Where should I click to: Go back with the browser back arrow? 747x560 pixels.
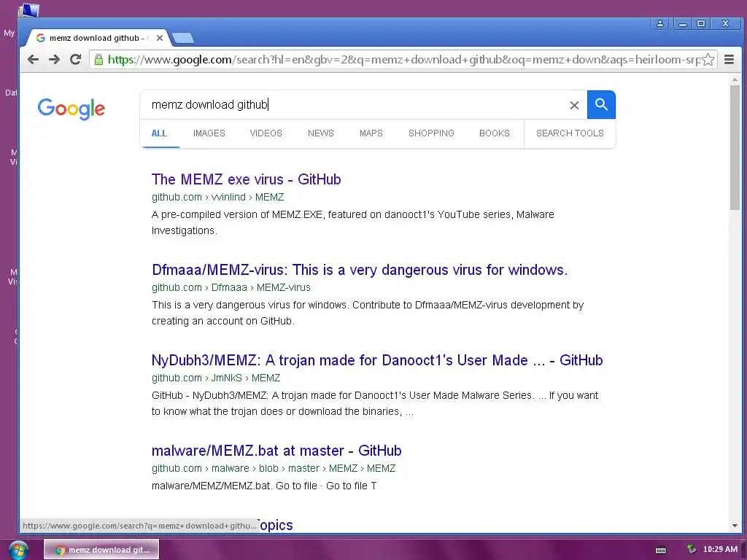(33, 60)
